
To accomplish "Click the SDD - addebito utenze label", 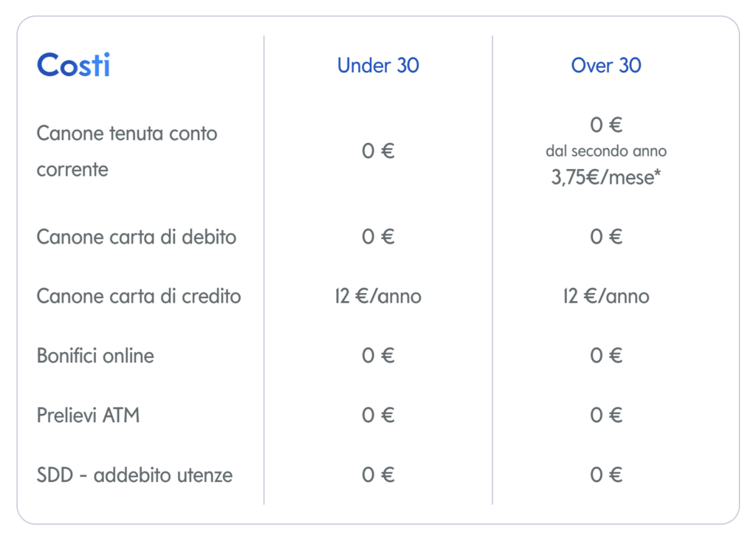I will (134, 475).
